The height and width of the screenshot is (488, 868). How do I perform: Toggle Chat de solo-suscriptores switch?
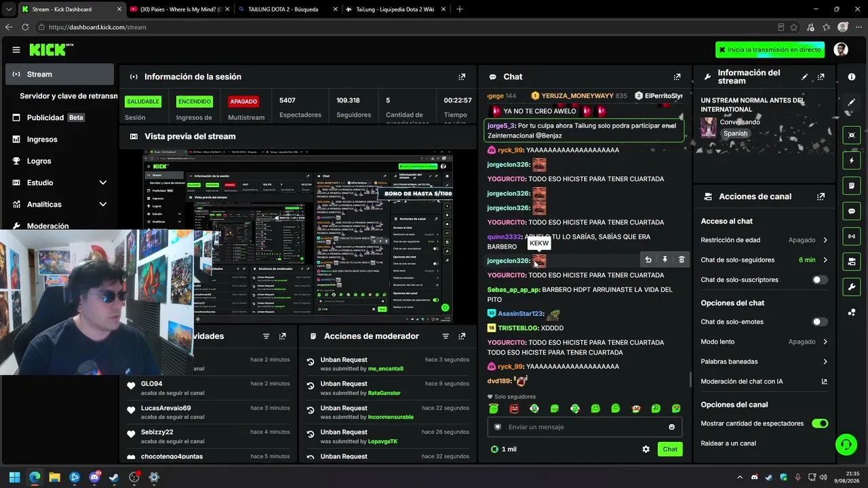820,280
